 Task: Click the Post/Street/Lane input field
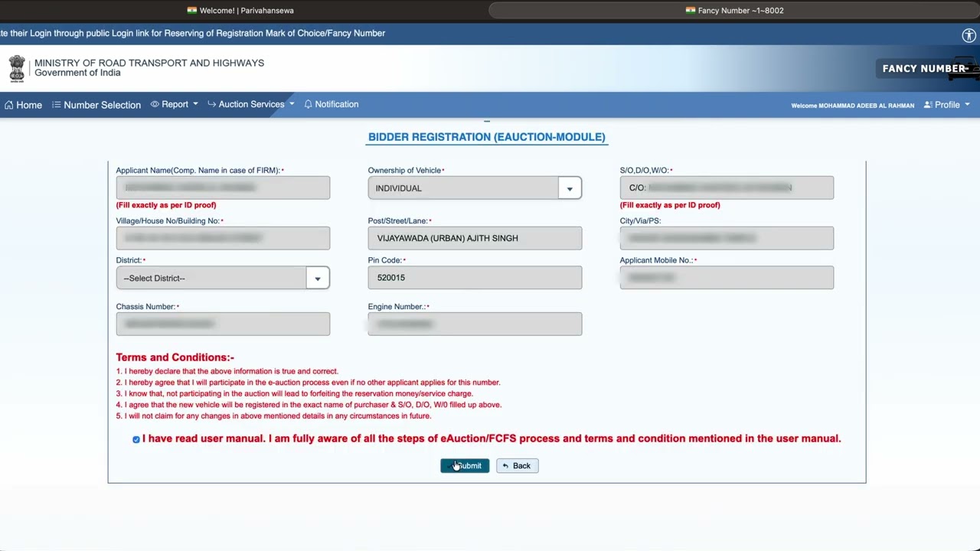(475, 238)
